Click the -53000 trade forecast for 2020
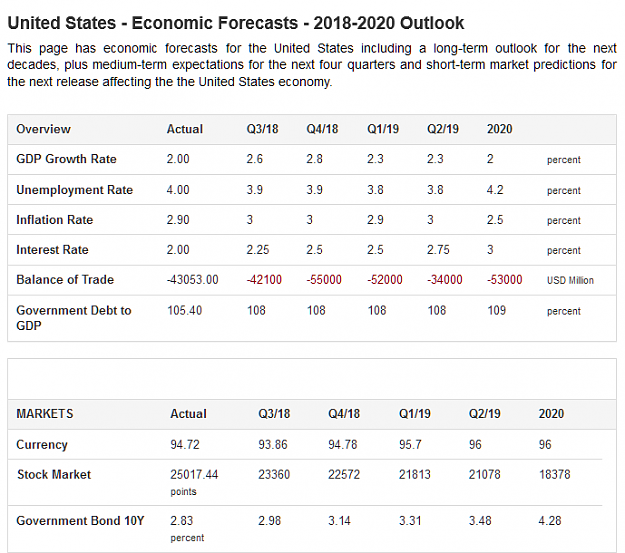The width and height of the screenshot is (625, 553). coord(504,279)
